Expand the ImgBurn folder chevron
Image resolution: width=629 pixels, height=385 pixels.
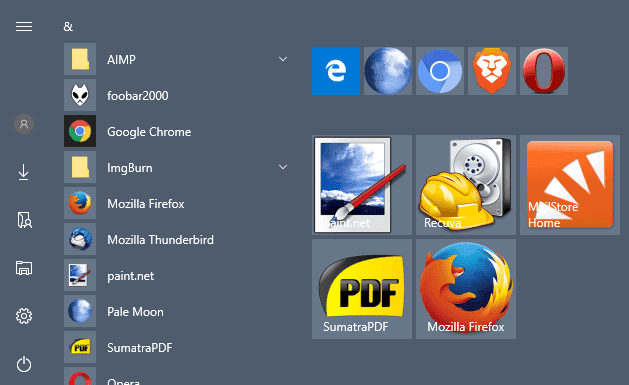(x=283, y=167)
